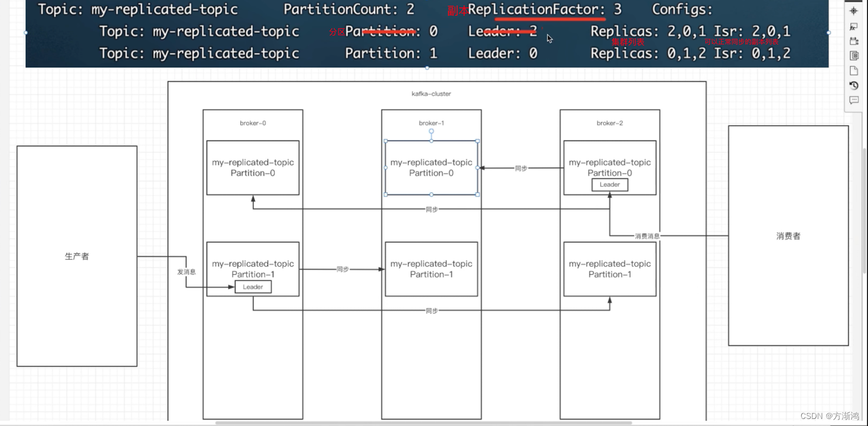Open the layers stack panel icon
Image resolution: width=868 pixels, height=426 pixels.
tap(853, 56)
